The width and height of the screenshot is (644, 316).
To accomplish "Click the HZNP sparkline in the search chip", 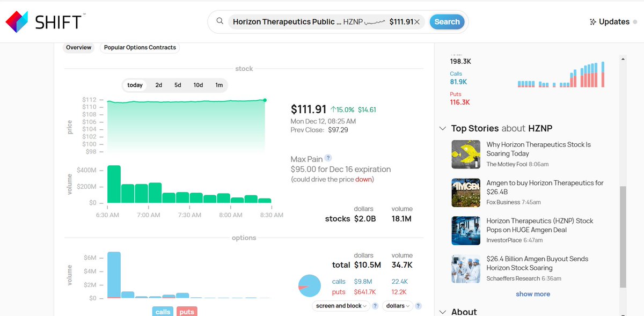I will coord(375,22).
